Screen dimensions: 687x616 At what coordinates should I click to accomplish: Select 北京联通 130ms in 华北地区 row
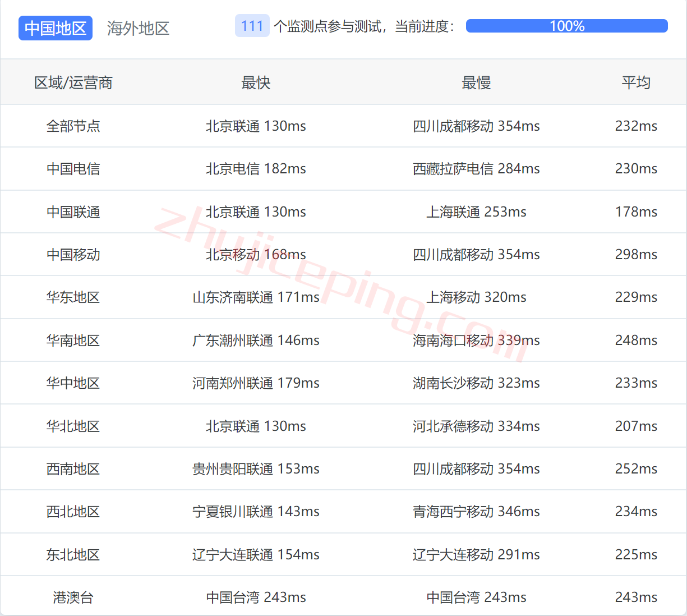pos(256,426)
